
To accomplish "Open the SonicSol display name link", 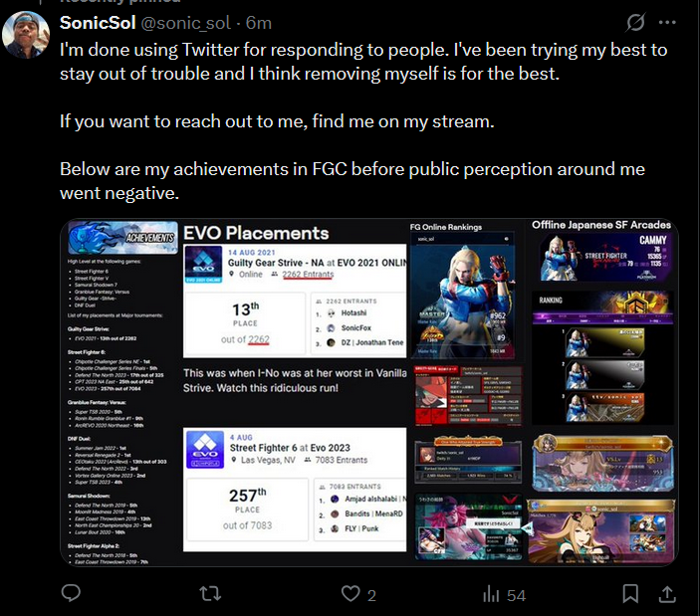I will coord(98,23).
